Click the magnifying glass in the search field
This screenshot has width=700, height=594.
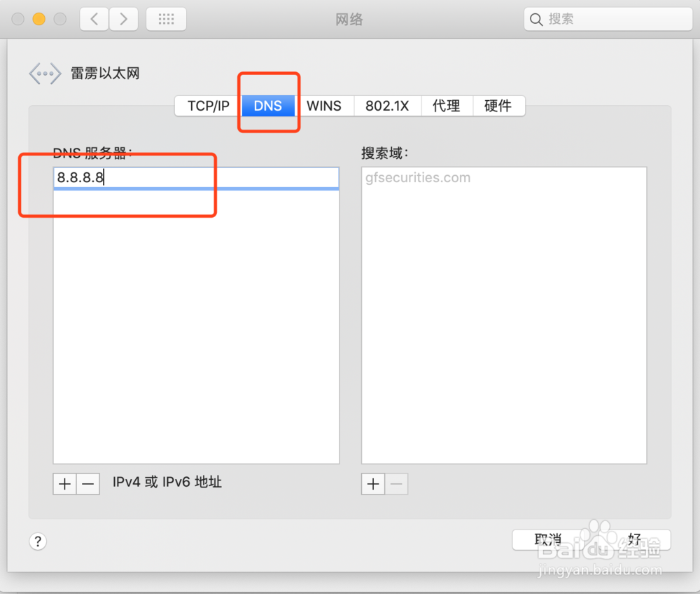click(536, 19)
